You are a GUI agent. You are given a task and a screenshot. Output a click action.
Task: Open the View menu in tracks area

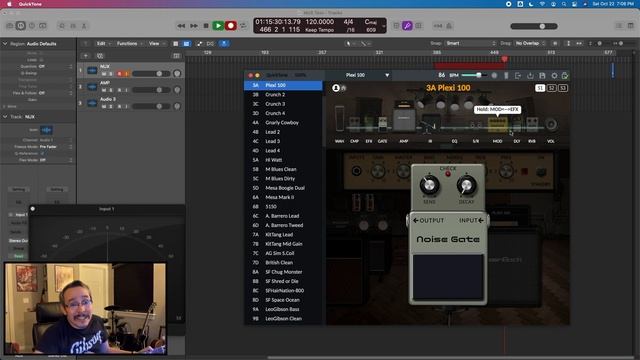(x=156, y=43)
